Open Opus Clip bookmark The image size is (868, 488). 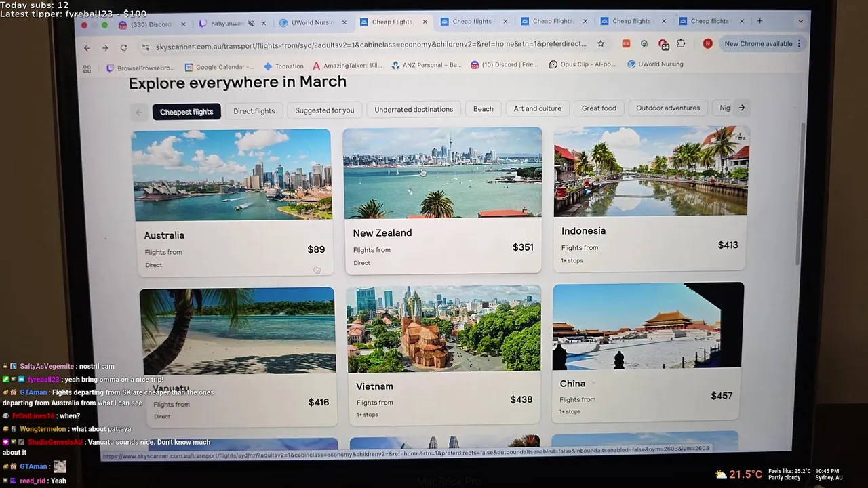pyautogui.click(x=583, y=64)
